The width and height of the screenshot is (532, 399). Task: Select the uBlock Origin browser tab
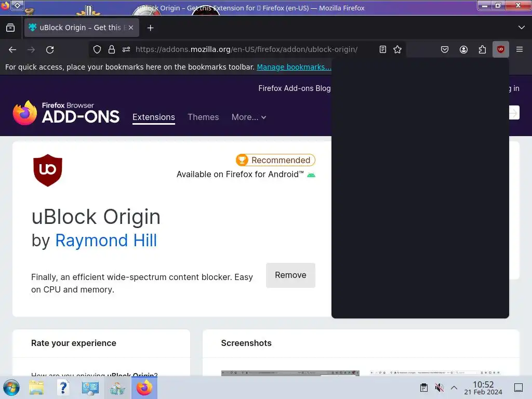[x=82, y=28]
